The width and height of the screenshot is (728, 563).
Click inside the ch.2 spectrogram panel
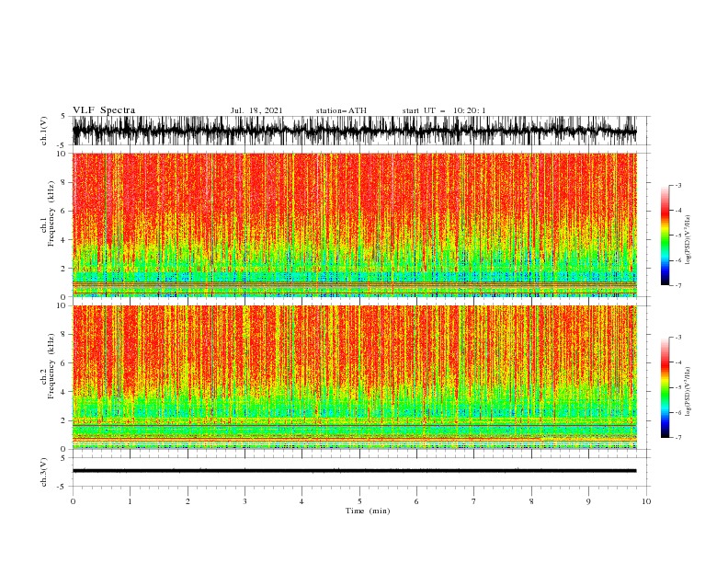(x=355, y=377)
